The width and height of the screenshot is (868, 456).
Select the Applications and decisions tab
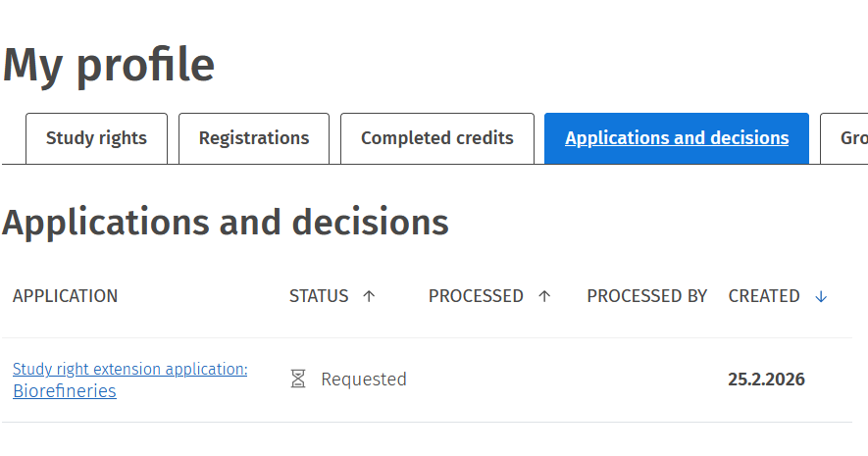[x=677, y=138]
